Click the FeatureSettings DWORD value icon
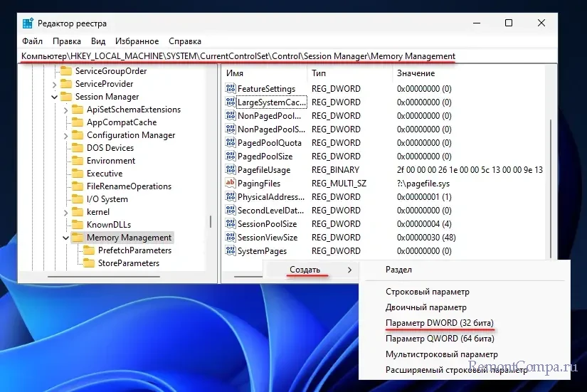 (230, 89)
